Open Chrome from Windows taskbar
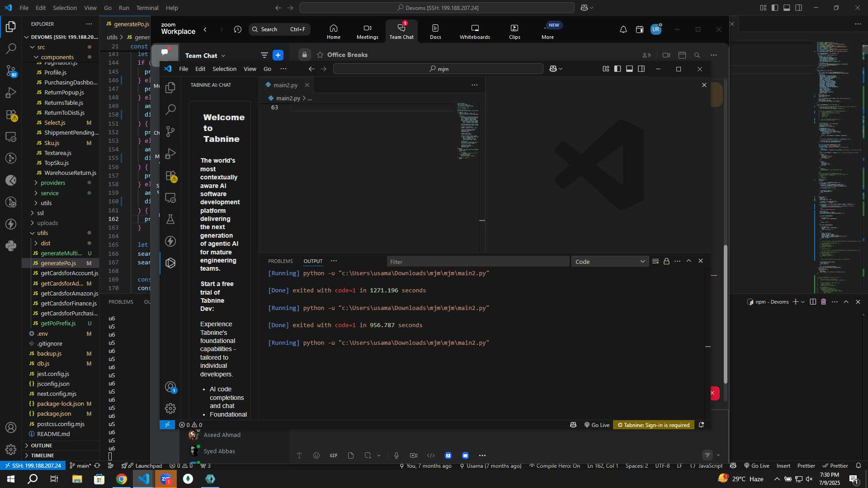The width and height of the screenshot is (868, 488). pyautogui.click(x=122, y=479)
